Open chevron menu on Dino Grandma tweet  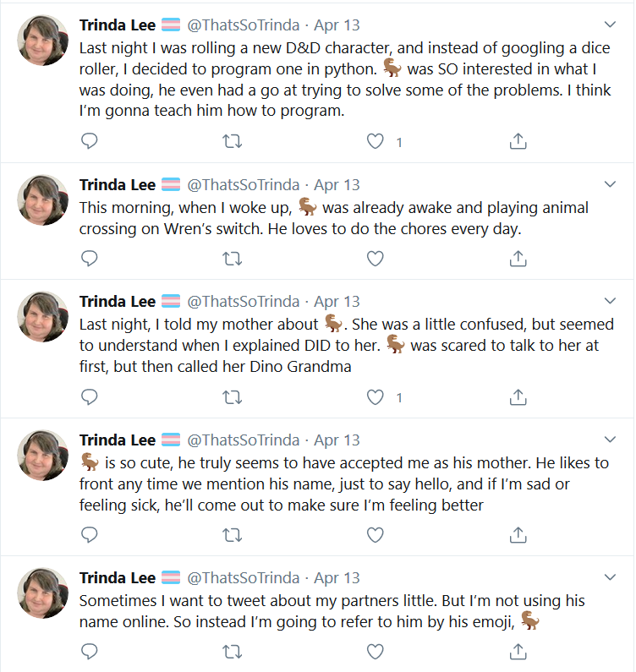coord(610,301)
